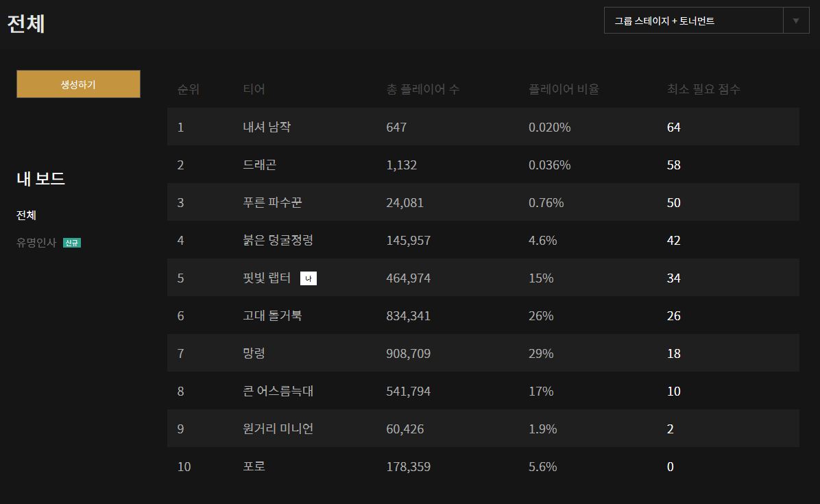Click the 나 badge beside 핏빛 랩터
820x504 pixels.
coord(308,278)
